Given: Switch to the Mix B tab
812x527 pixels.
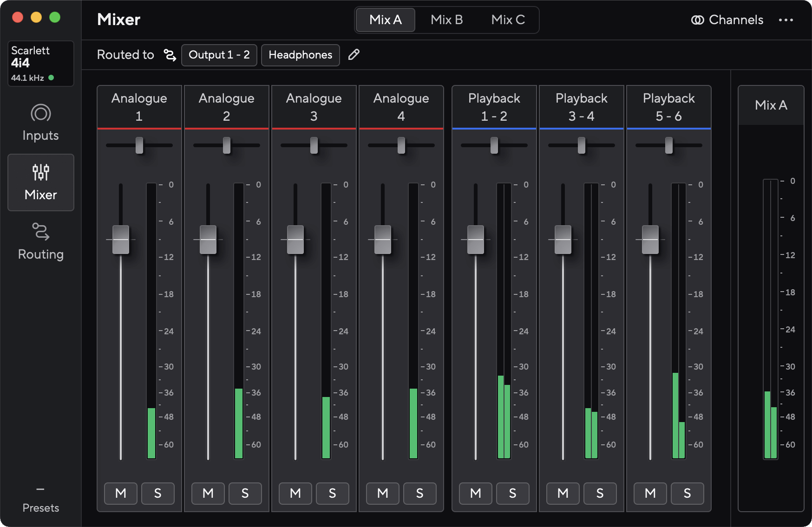Looking at the screenshot, I should point(447,20).
